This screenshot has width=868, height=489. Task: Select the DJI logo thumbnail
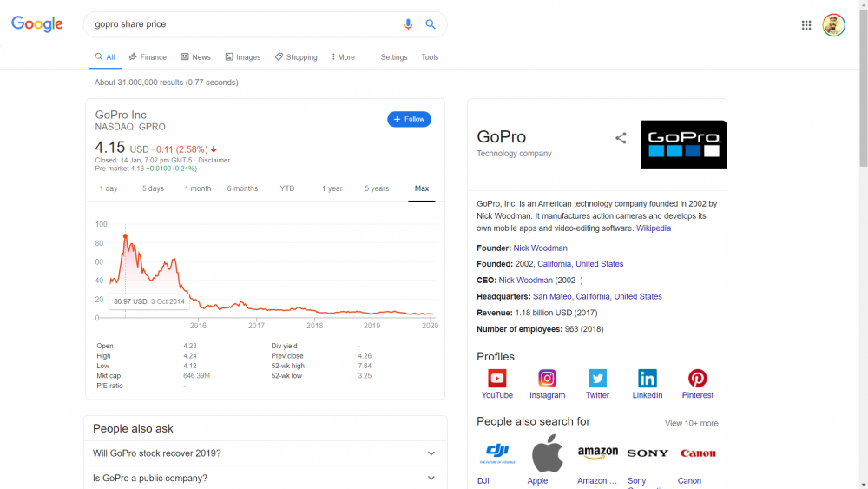point(497,453)
